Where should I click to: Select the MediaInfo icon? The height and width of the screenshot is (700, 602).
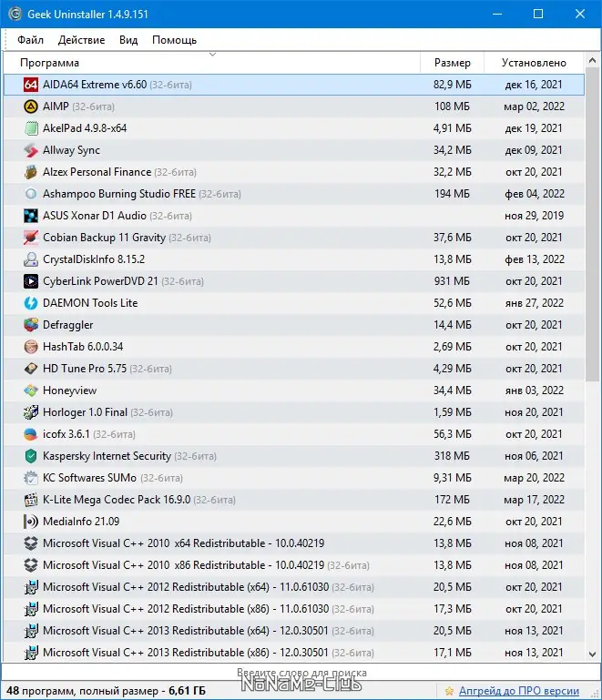[x=31, y=522]
